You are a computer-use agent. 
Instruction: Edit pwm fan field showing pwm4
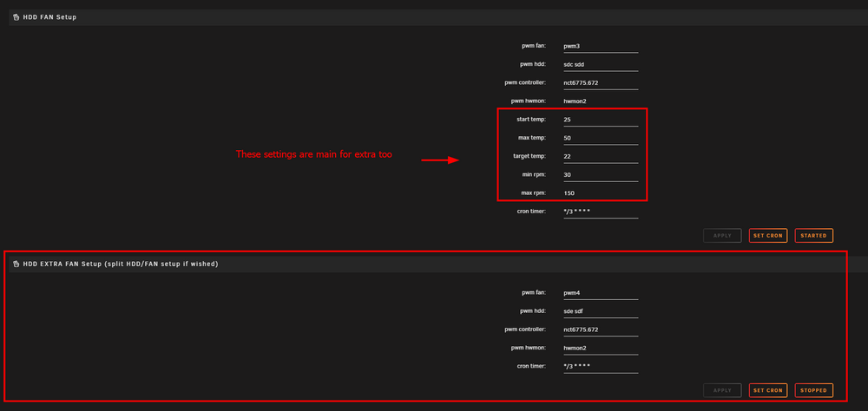(x=601, y=292)
